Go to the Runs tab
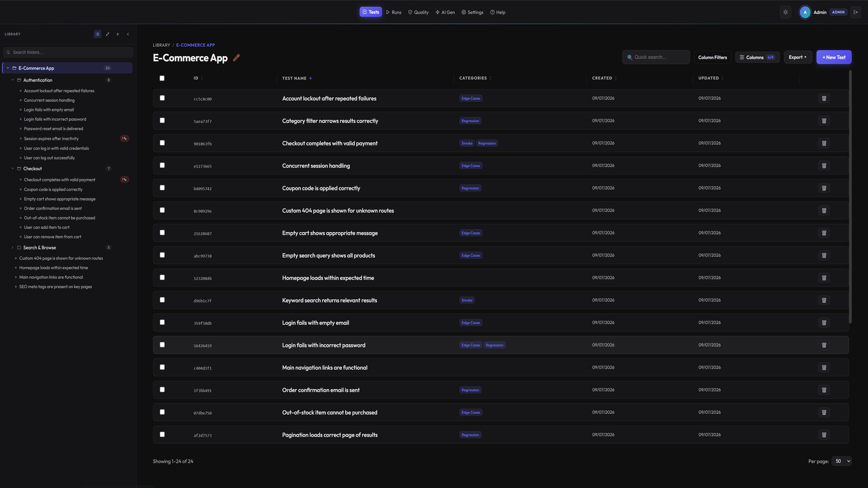Viewport: 868px width, 488px height. point(393,12)
